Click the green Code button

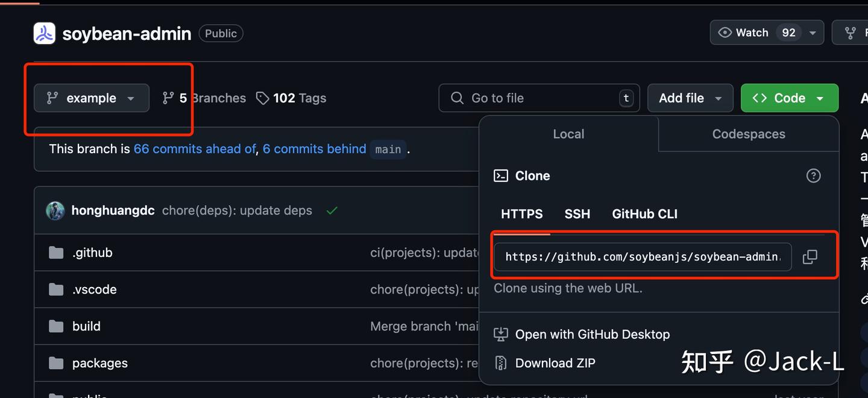click(789, 98)
